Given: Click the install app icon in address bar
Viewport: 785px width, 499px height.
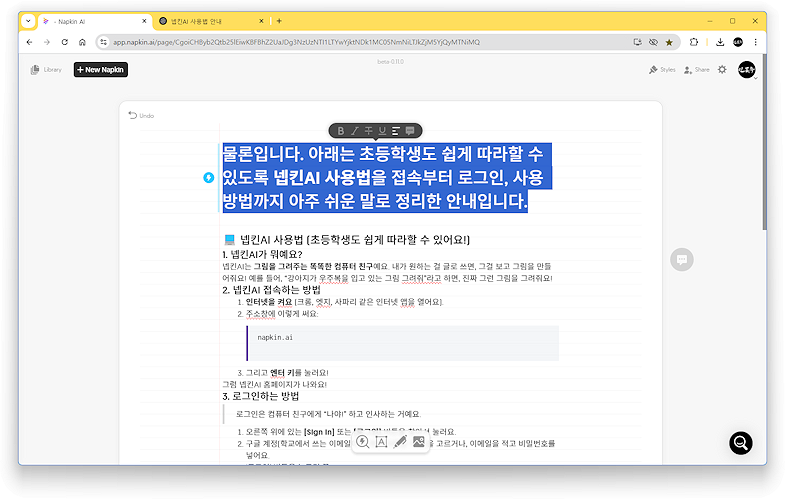Looking at the screenshot, I should pos(637,42).
